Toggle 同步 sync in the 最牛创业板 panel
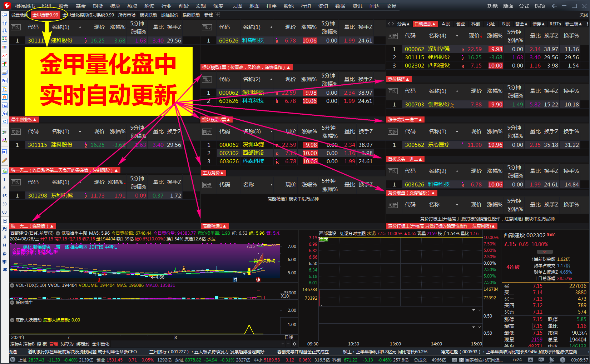Screen dimensions: 590x364 (x=16, y=131)
